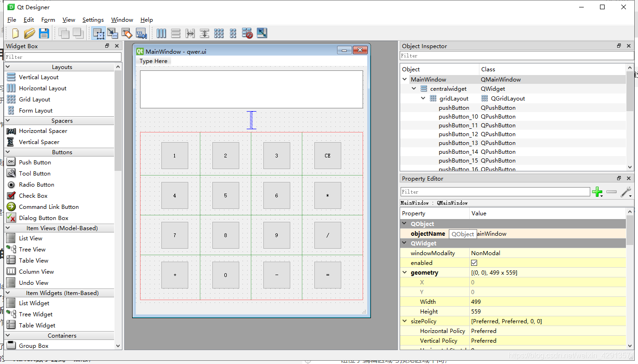Click the Adjust Size toolbar icon
The image size is (638, 364).
pyautogui.click(x=262, y=33)
